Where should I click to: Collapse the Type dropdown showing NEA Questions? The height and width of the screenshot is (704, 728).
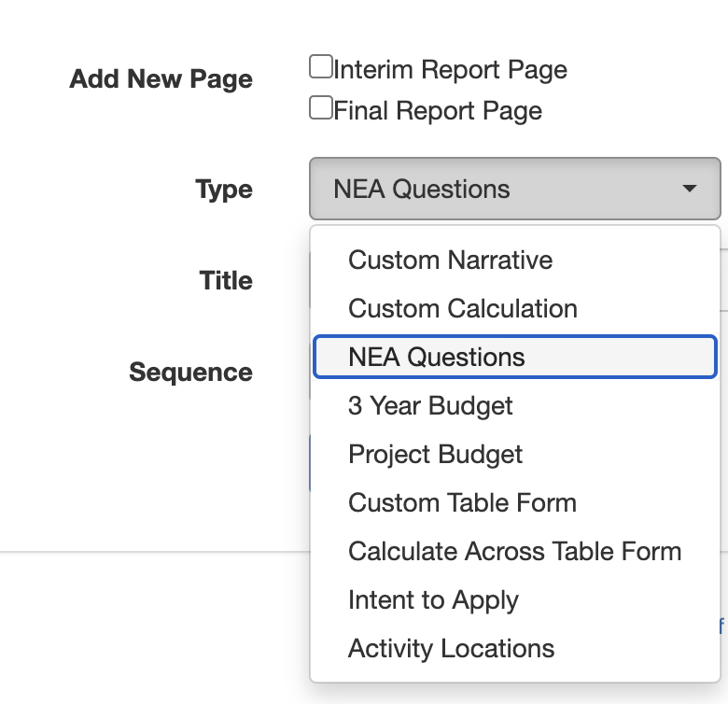coord(515,189)
